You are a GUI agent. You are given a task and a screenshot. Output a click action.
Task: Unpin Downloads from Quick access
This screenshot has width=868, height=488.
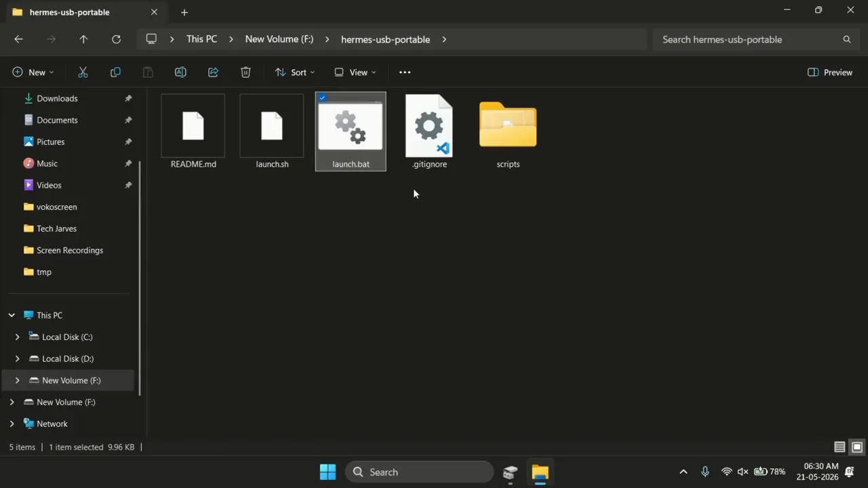128,98
